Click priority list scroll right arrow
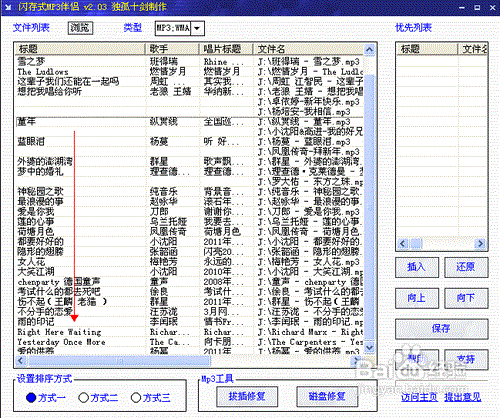Viewport: 500px width, 418px height. click(x=480, y=243)
